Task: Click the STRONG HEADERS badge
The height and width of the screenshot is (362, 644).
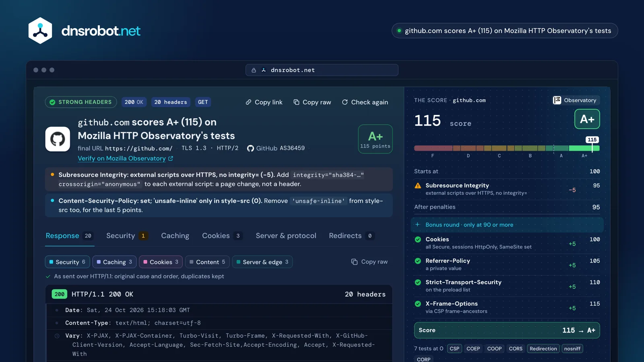Action: [81, 102]
